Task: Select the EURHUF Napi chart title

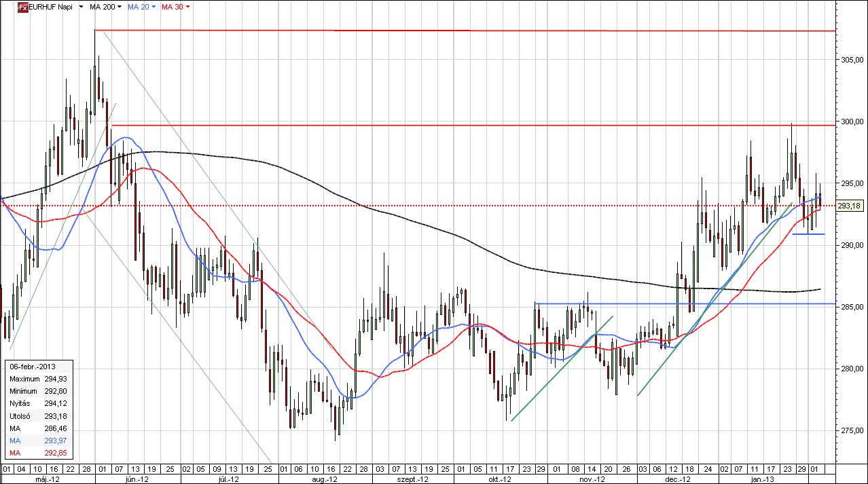Action: pos(52,7)
